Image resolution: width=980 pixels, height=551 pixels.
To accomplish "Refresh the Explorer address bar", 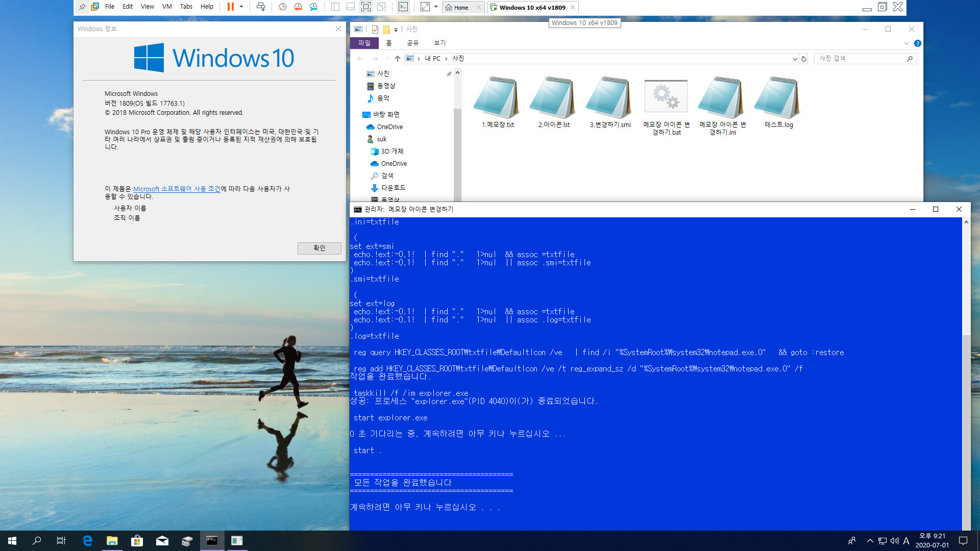I will pos(804,59).
